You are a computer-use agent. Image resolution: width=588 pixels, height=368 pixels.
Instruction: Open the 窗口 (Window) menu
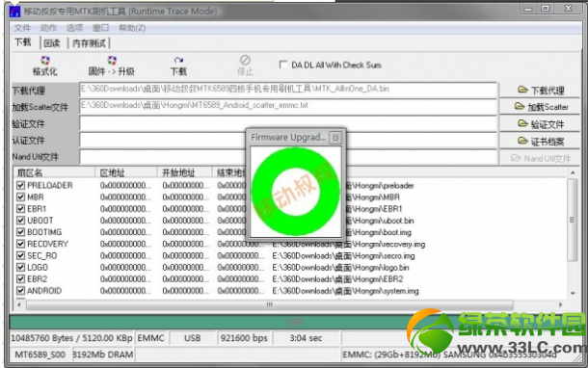pyautogui.click(x=100, y=28)
